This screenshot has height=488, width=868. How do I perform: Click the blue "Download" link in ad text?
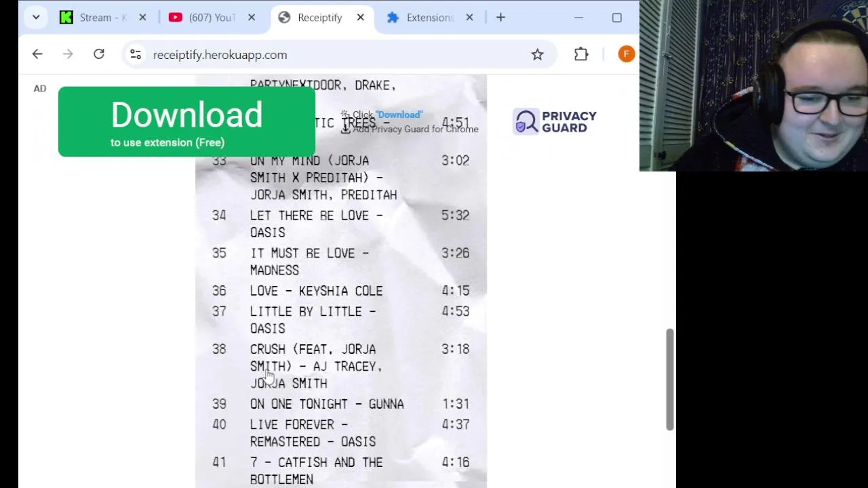399,115
